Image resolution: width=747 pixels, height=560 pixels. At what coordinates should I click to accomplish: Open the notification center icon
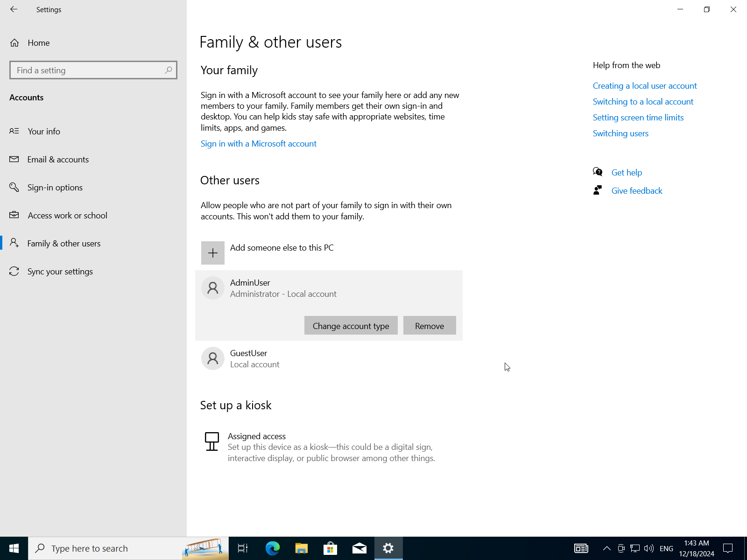pyautogui.click(x=728, y=548)
